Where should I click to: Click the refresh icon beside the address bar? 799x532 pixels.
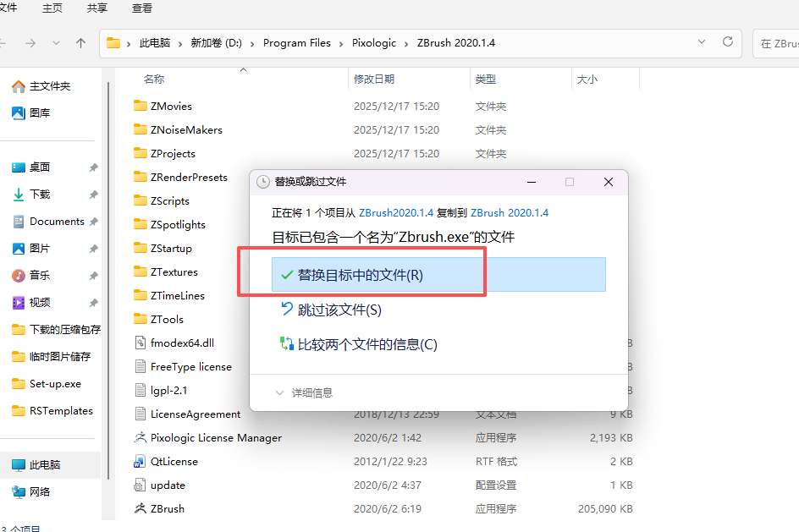727,43
